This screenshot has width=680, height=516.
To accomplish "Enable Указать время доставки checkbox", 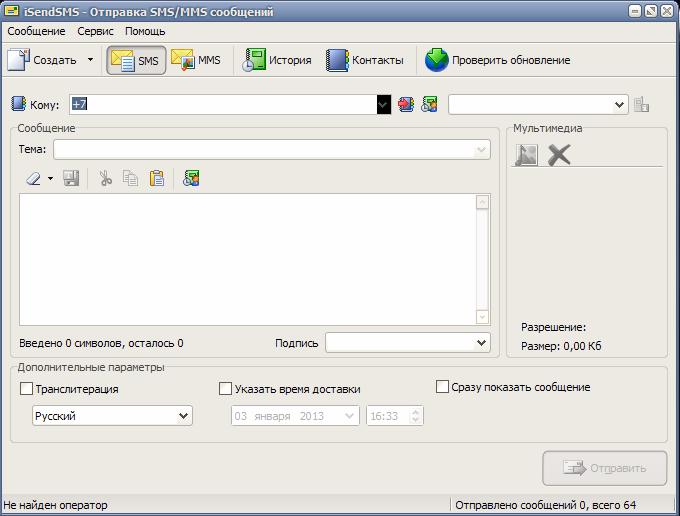I will click(x=226, y=389).
